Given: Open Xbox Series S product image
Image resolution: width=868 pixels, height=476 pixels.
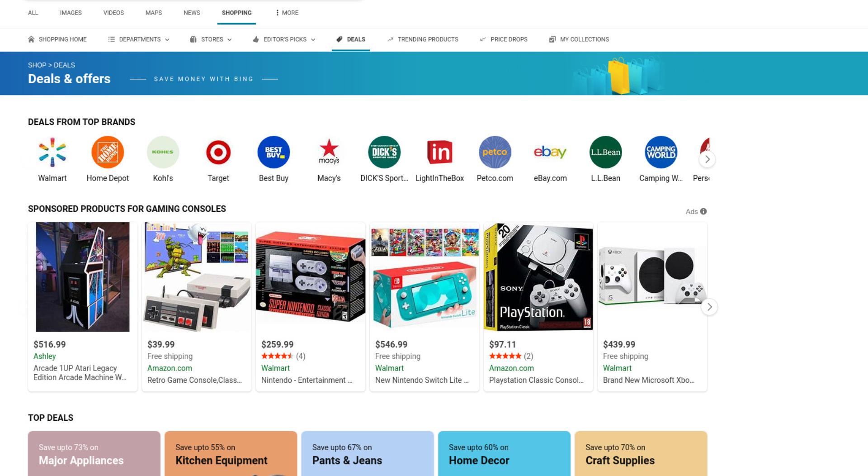Looking at the screenshot, I should [x=652, y=277].
